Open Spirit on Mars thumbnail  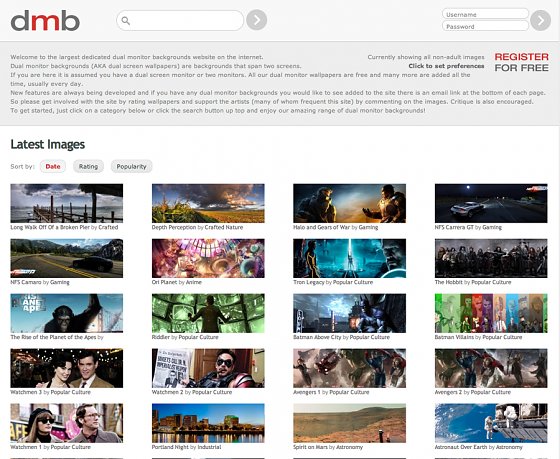coord(350,423)
